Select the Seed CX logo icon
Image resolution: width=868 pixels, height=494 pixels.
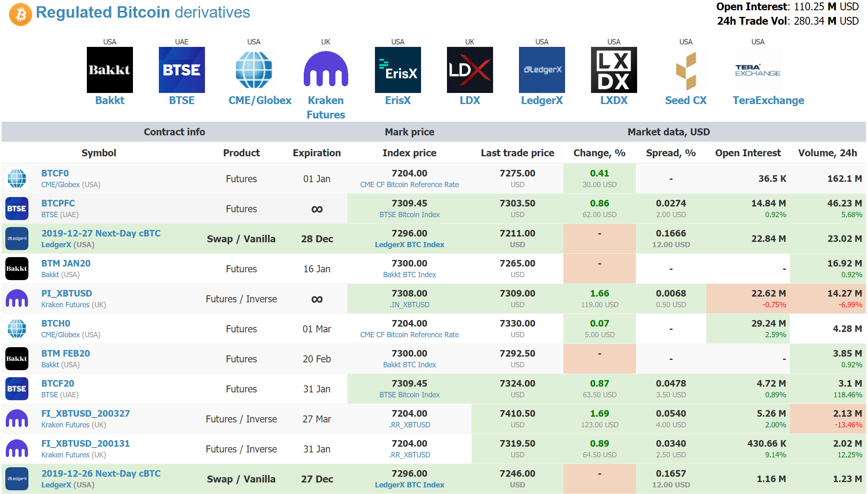[686, 70]
